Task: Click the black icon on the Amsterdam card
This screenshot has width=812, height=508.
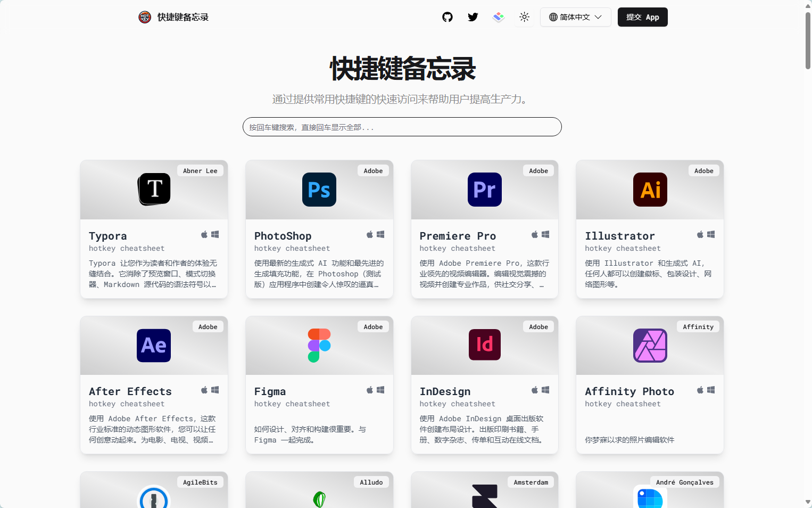Action: point(485,496)
